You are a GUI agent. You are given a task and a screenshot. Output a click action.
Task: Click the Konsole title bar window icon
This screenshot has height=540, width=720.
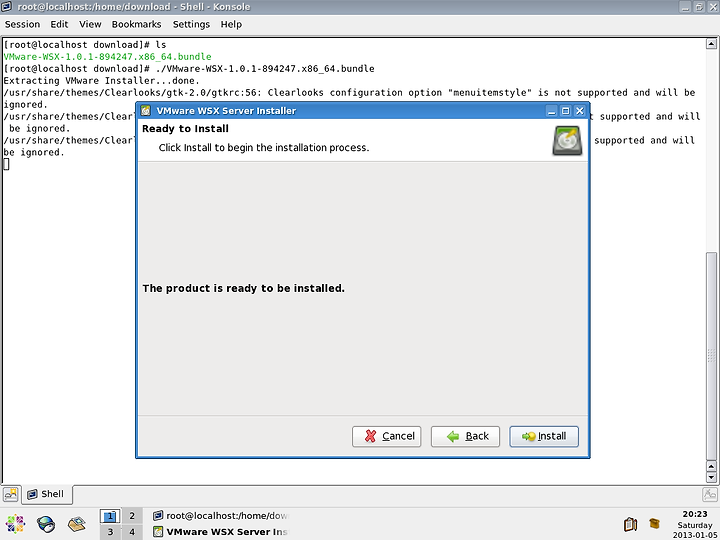pyautogui.click(x=6, y=6)
